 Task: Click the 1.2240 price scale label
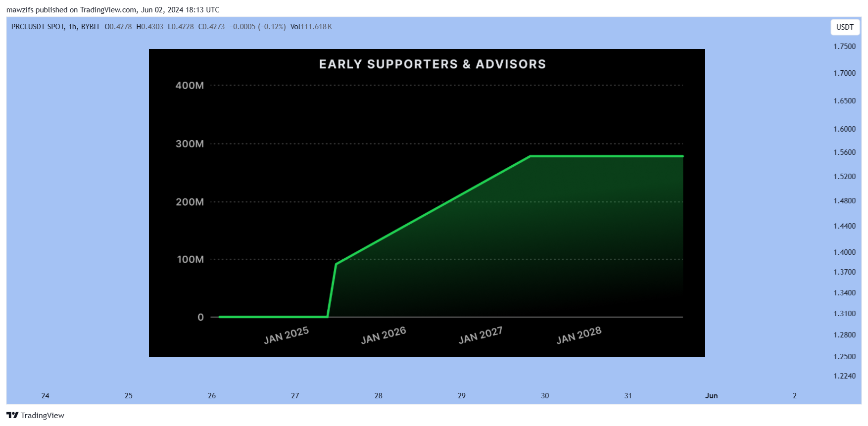tap(845, 376)
